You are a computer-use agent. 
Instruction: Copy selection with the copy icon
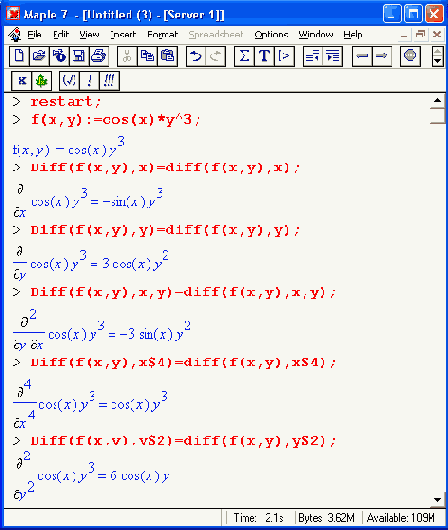pos(147,56)
